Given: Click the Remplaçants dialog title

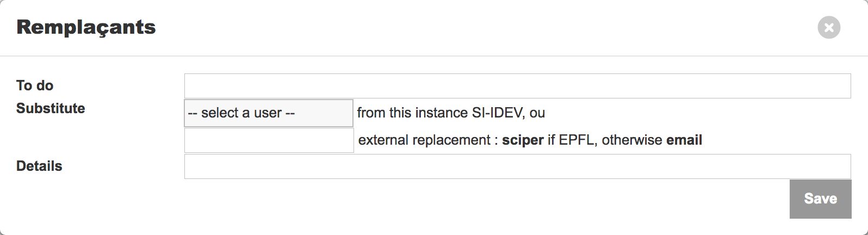Looking at the screenshot, I should [86, 27].
